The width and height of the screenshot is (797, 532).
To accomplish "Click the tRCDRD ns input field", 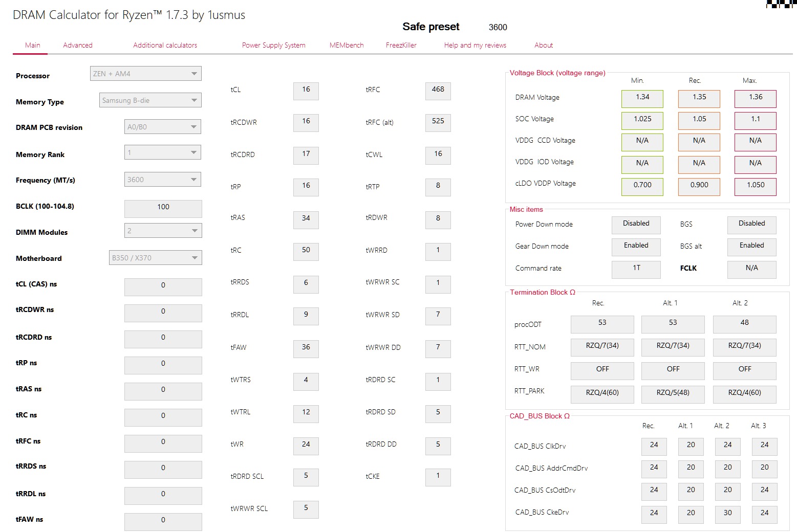I will pos(163,339).
